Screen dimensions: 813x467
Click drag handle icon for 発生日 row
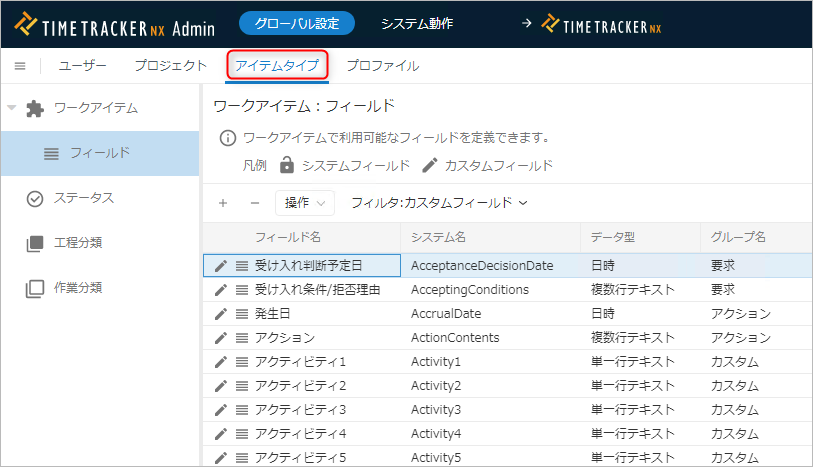(241, 314)
